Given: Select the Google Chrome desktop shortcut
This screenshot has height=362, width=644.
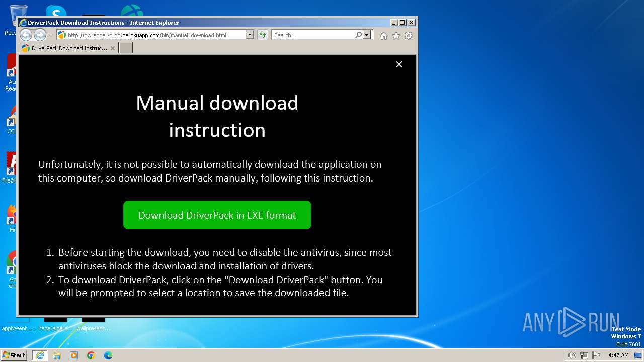Looking at the screenshot, I should click(x=11, y=270).
